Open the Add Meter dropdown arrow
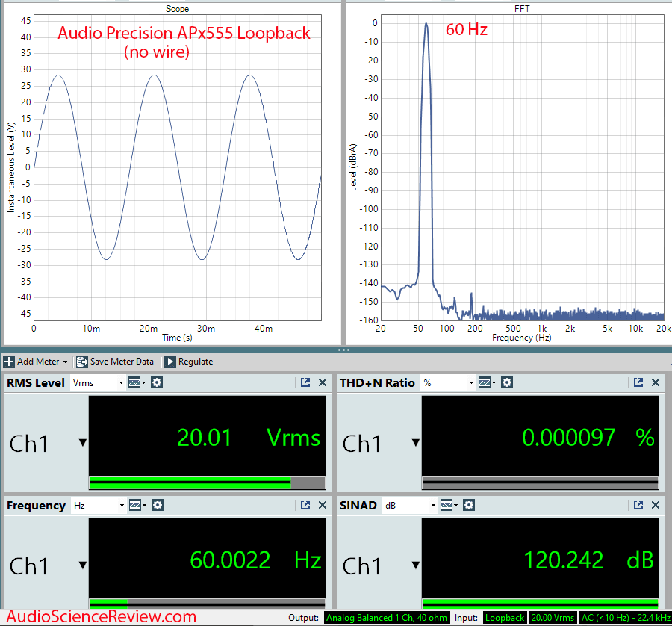The height and width of the screenshot is (626, 672). pos(65,362)
